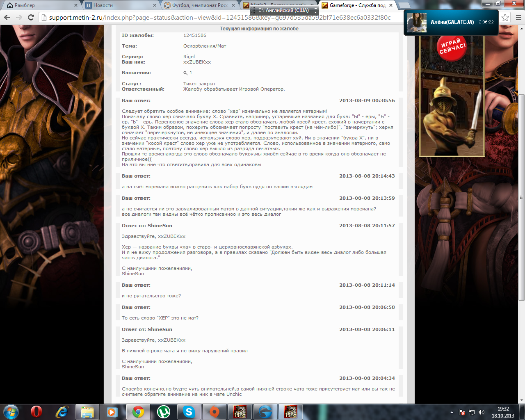Open the Metin2 icon right of Origin
525x420 pixels.
pos(240,412)
